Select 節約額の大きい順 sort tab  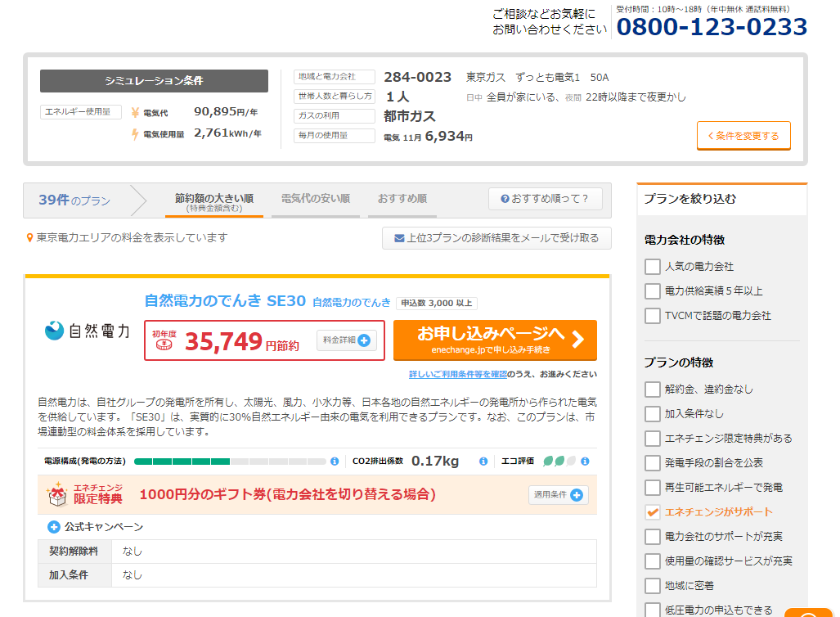coord(213,202)
